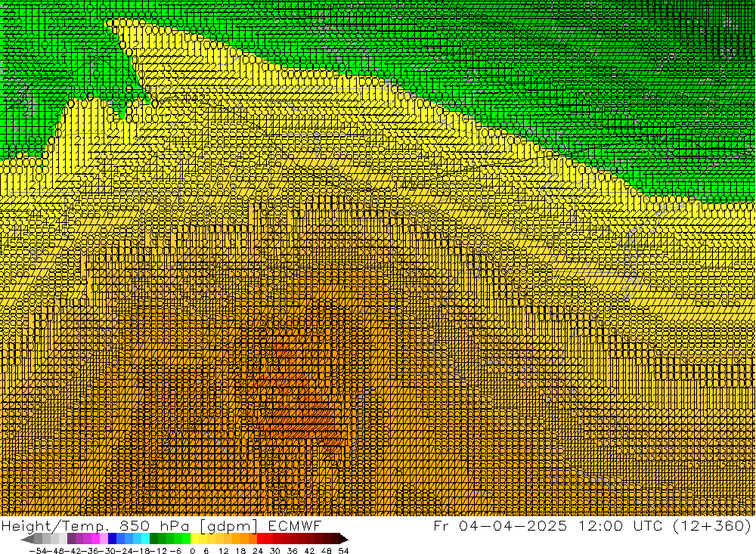This screenshot has width=756, height=554.
Task: Click the "-54" value under the color scale
Action: point(38,551)
